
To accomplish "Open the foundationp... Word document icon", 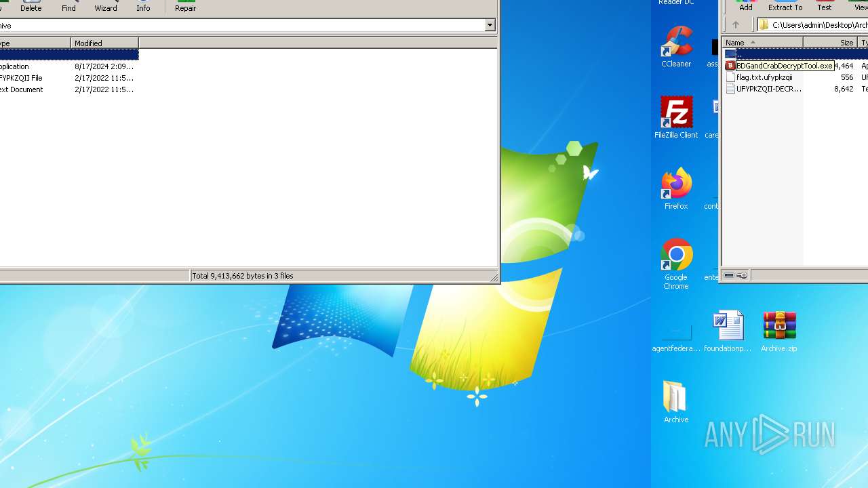I will (728, 332).
